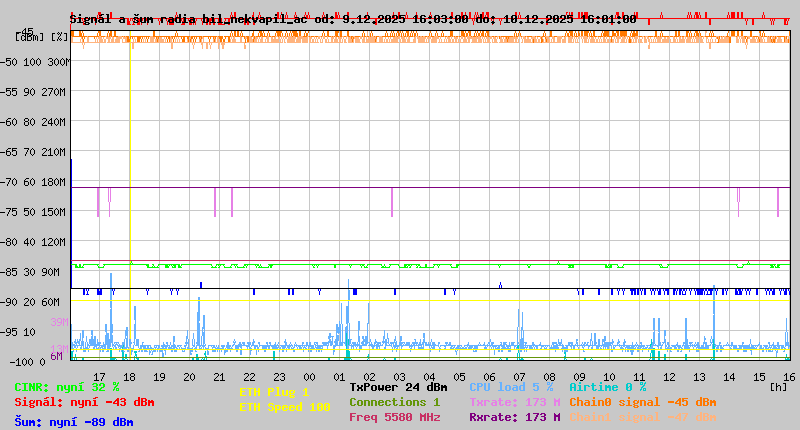Click the '[h]' time axis unit label
The height and width of the screenshot is (430, 800).
(778, 387)
